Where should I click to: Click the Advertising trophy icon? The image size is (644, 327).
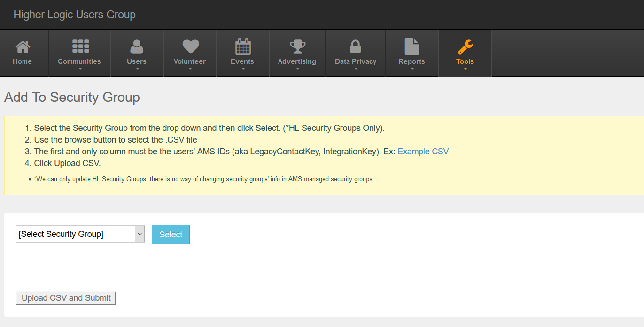pyautogui.click(x=297, y=46)
